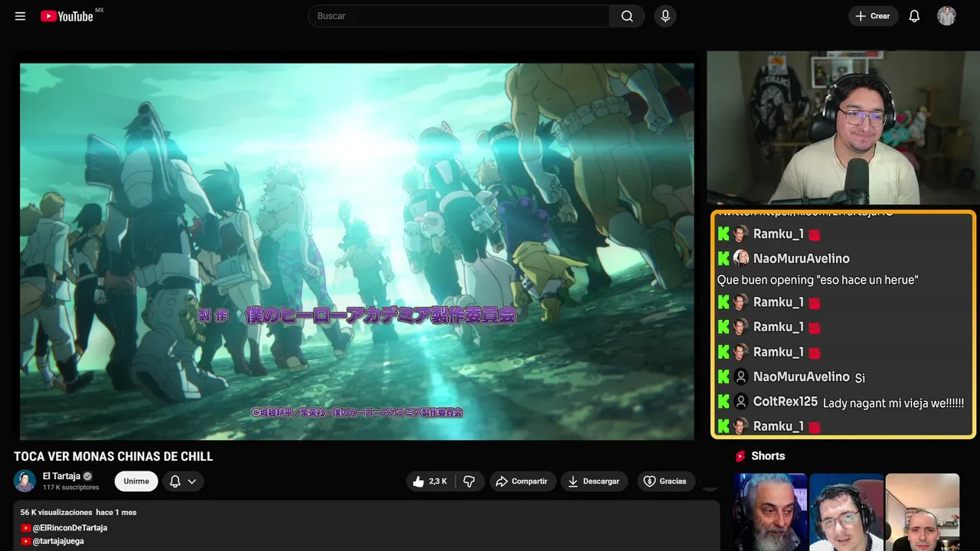Click the magnifier search button
The image size is (980, 551).
pyautogui.click(x=627, y=16)
